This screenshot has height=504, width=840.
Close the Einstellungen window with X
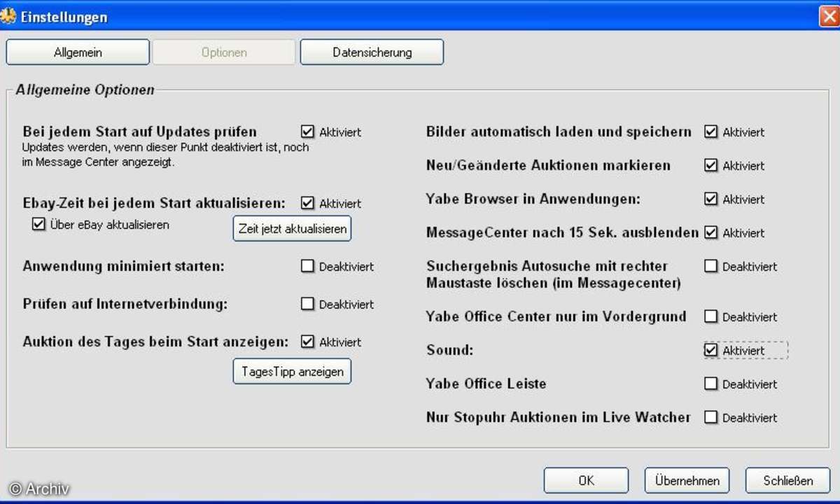828,16
